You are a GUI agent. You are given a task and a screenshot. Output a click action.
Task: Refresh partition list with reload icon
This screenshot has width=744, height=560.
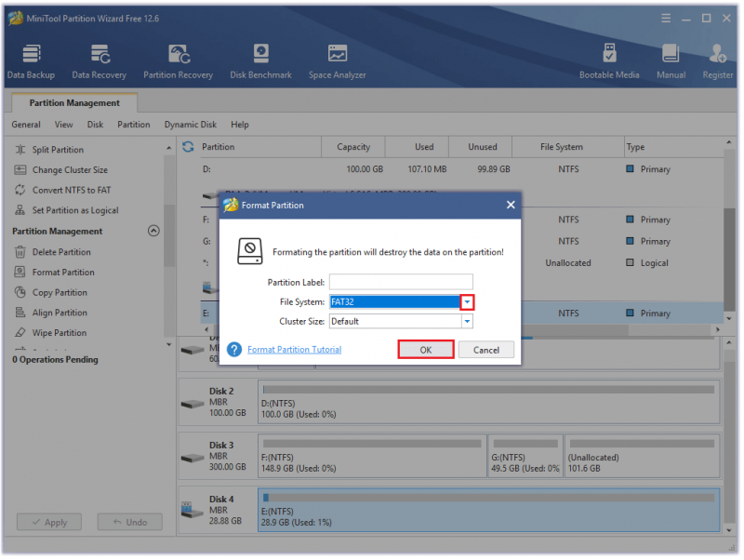(189, 147)
